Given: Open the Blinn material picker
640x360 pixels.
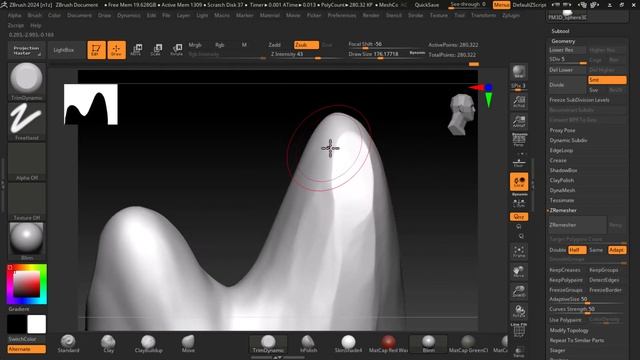Looking at the screenshot, I should coord(27,242).
